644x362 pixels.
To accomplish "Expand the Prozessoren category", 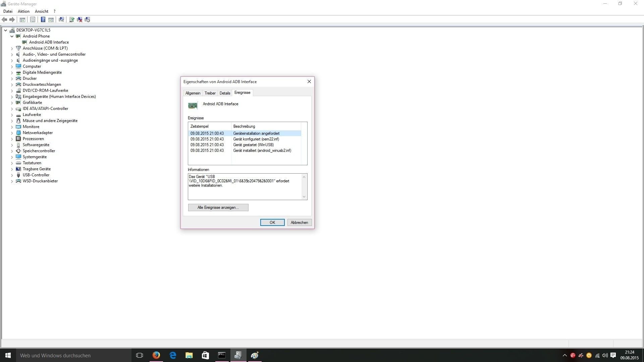I will pos(12,139).
